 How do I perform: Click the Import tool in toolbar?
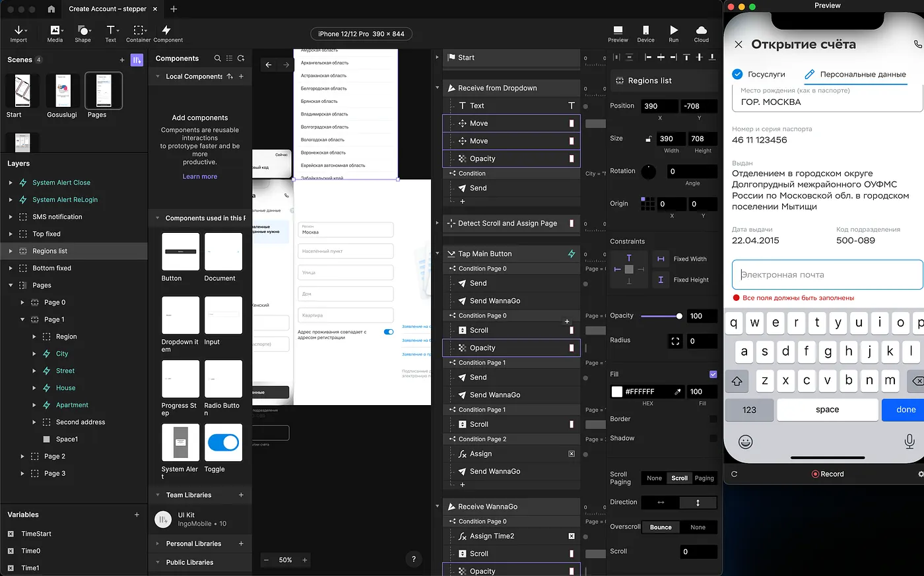[x=18, y=34]
